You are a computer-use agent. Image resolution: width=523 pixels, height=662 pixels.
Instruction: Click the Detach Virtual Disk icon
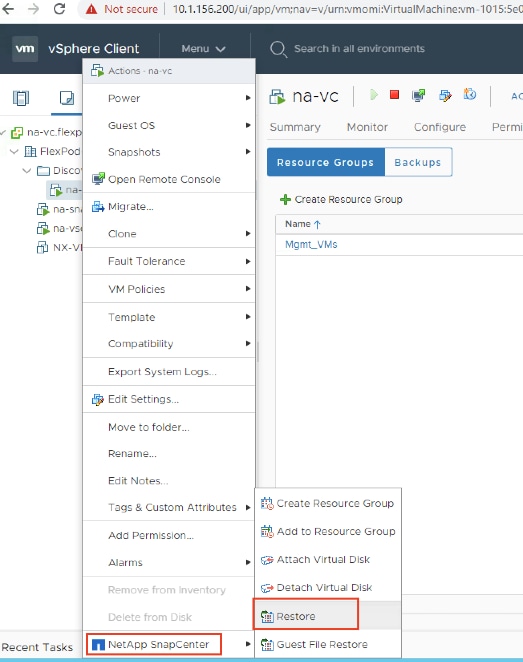267,588
